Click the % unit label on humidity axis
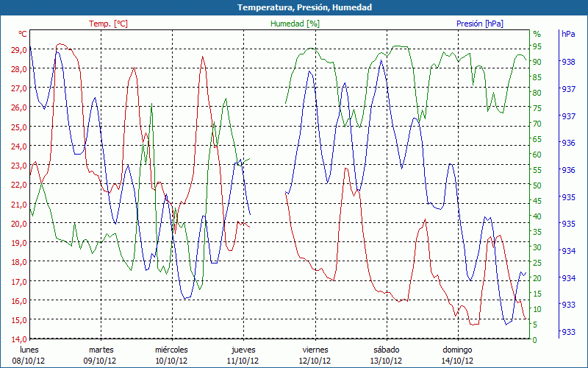 pyautogui.click(x=537, y=34)
